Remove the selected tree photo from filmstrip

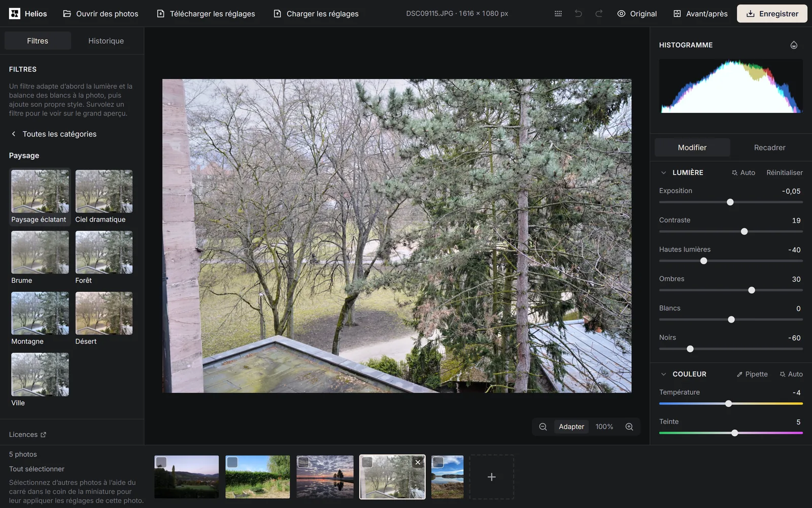[x=418, y=462]
